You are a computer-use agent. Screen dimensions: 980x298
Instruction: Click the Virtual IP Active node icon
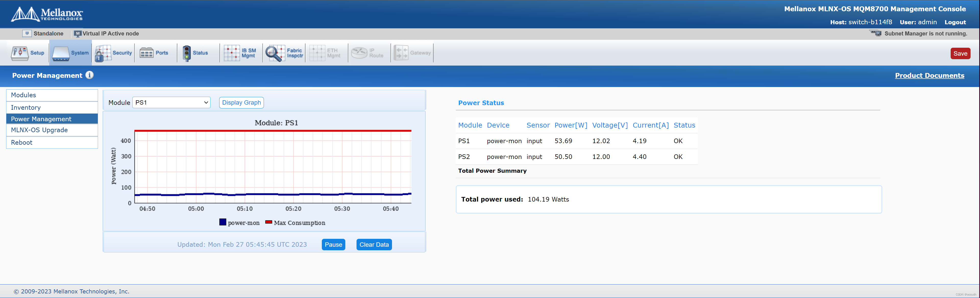[78, 33]
